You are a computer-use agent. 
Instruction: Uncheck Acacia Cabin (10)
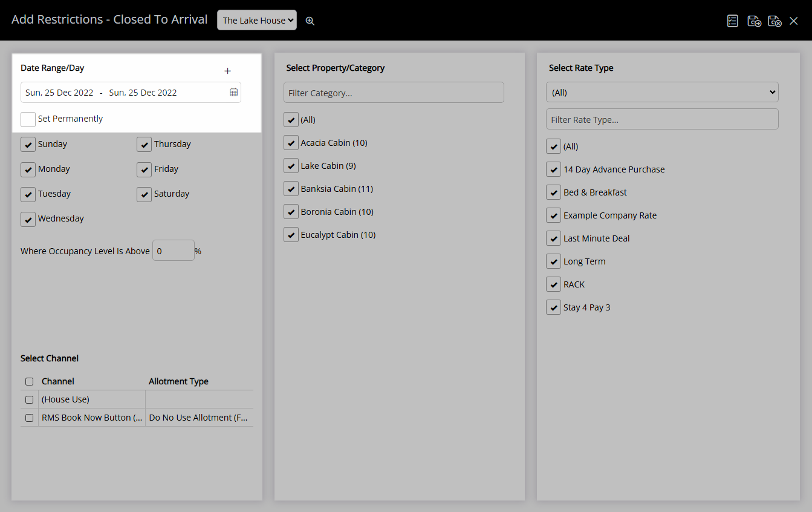coord(291,143)
